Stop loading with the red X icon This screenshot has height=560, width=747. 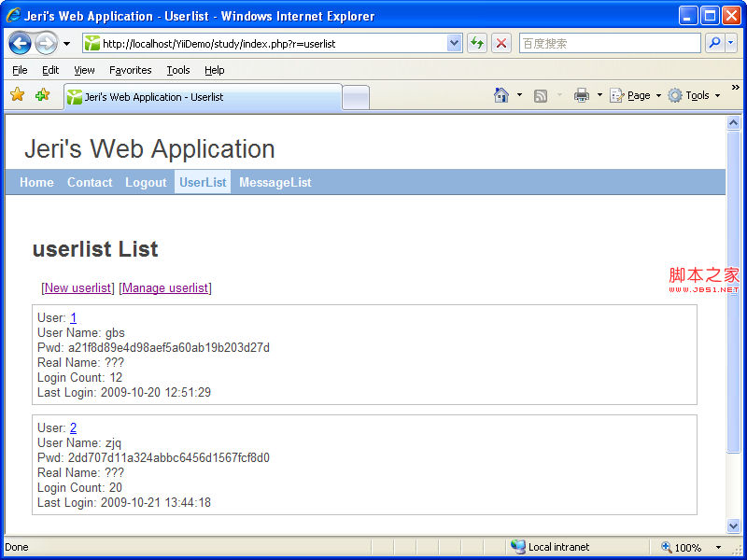pos(501,44)
